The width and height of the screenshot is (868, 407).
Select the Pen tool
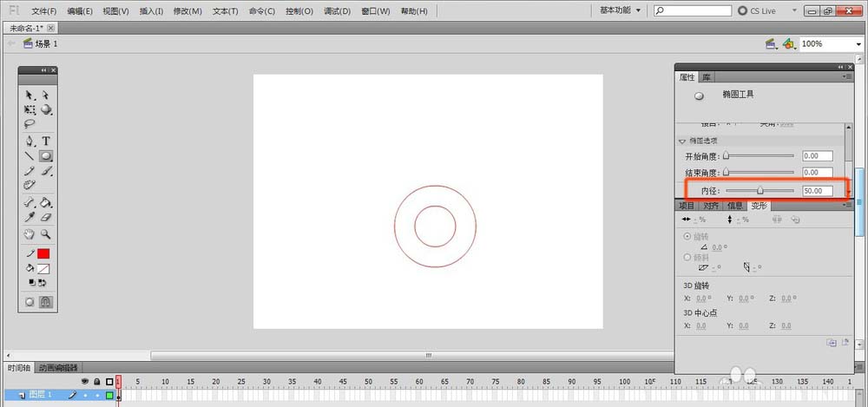point(30,141)
